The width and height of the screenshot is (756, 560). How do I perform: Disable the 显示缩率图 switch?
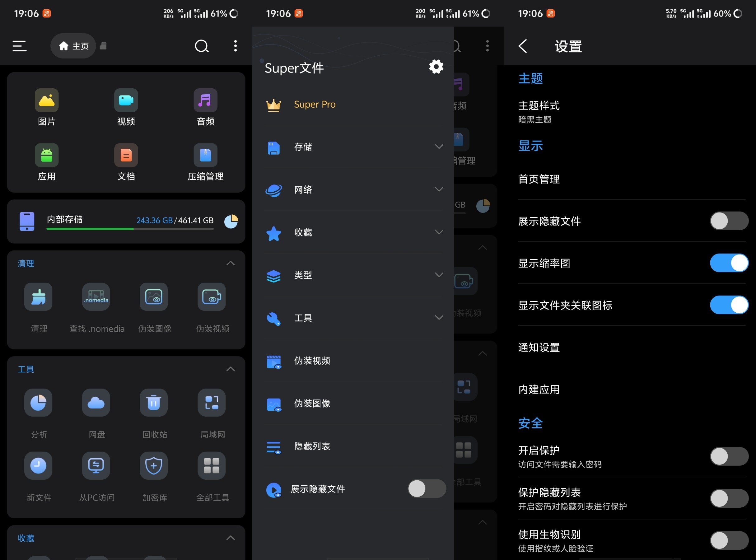(x=729, y=263)
